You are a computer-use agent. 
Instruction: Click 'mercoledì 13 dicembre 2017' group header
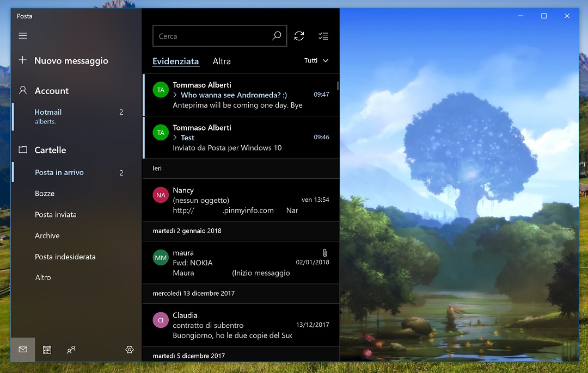pyautogui.click(x=241, y=294)
